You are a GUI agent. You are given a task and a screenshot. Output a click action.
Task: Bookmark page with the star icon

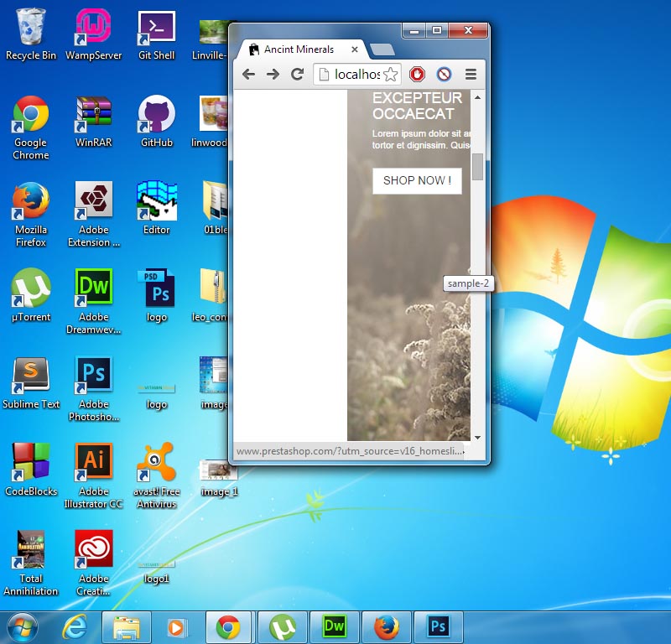coord(390,75)
